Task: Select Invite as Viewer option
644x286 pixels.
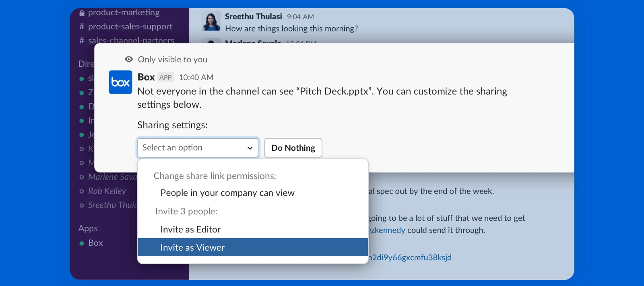Action: 253,247
